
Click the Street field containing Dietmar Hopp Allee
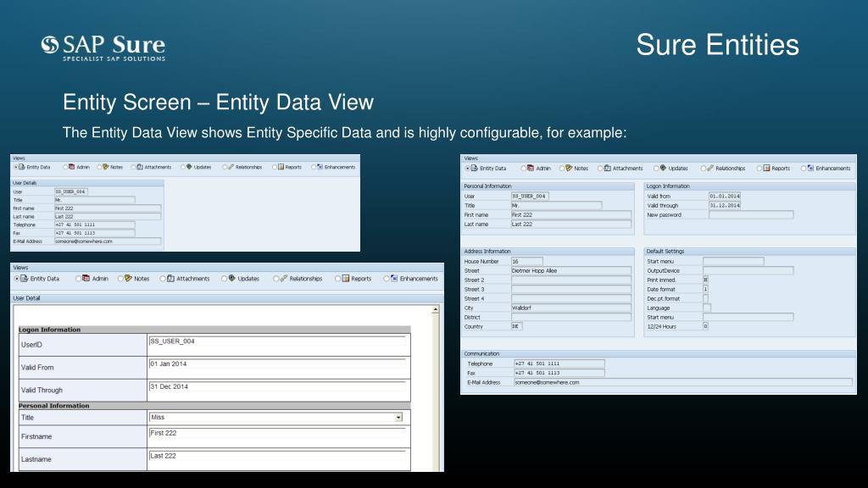click(570, 270)
